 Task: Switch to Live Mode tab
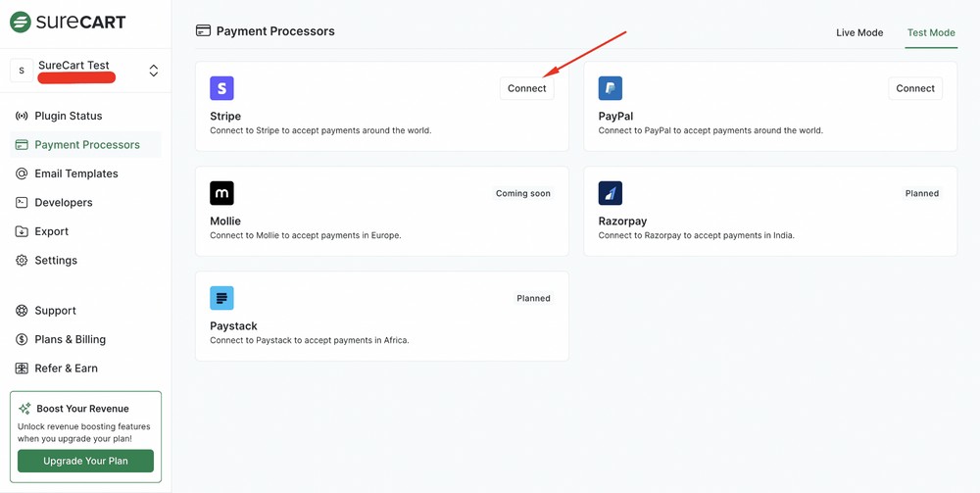(859, 32)
